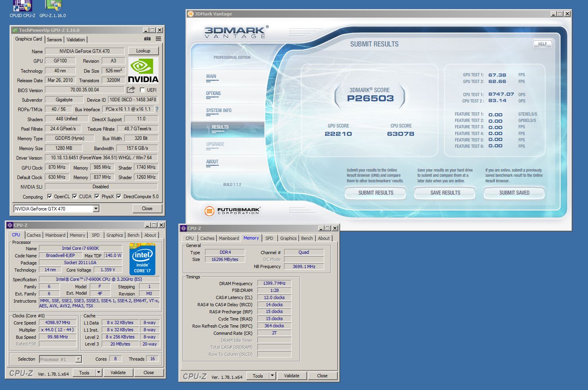Image resolution: width=588 pixels, height=390 pixels.
Task: Click the NVIDIA logo in GPU-Z
Action: (x=143, y=70)
